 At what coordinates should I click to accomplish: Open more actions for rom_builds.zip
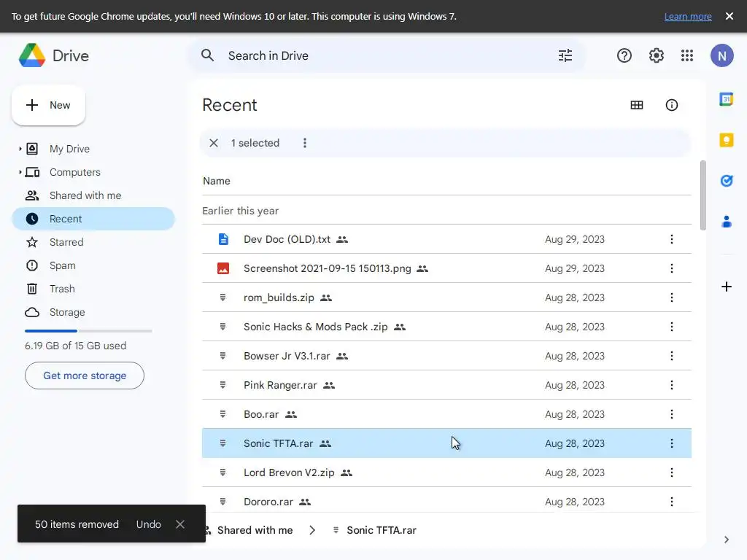point(671,297)
